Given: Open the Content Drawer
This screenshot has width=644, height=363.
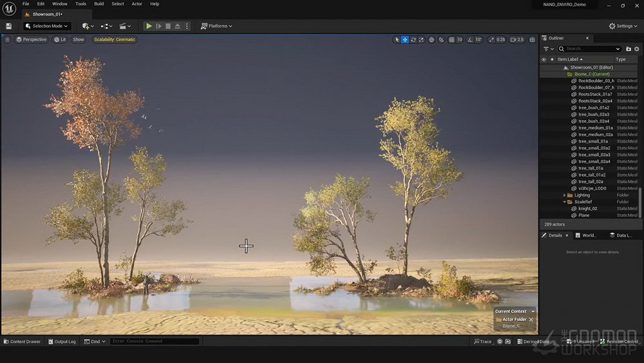Looking at the screenshot, I should click(22, 342).
